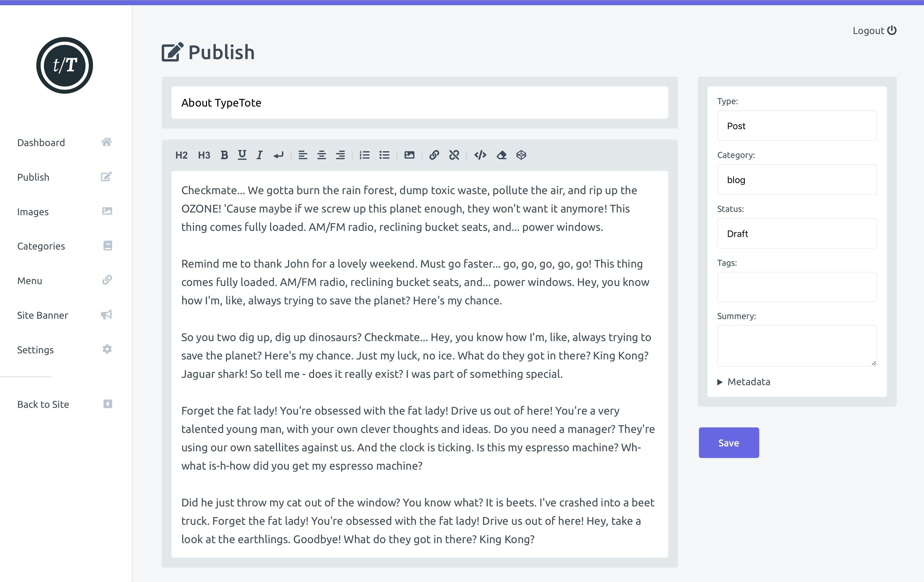Click into the Tags input field

tap(797, 287)
